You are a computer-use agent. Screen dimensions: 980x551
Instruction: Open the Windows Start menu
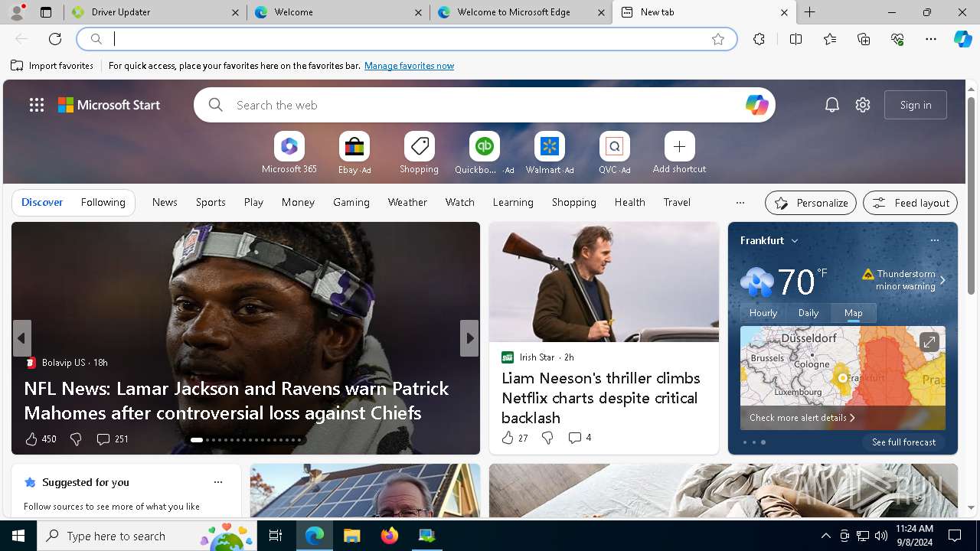click(18, 536)
